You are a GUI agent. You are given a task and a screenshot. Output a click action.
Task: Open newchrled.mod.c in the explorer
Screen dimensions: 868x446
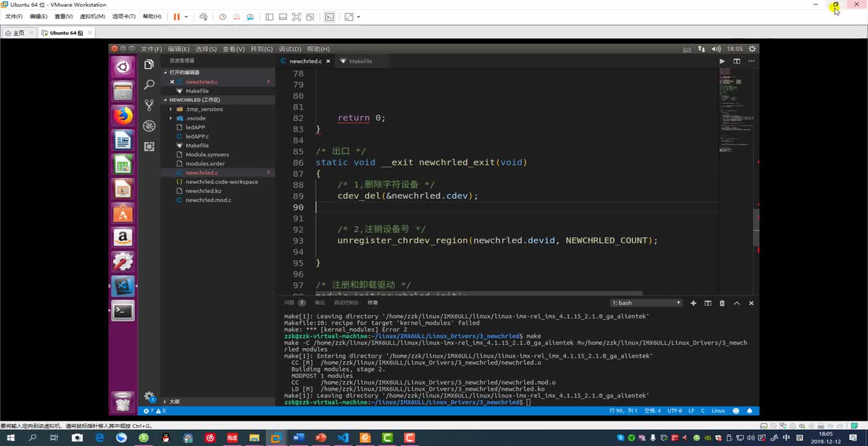point(208,200)
